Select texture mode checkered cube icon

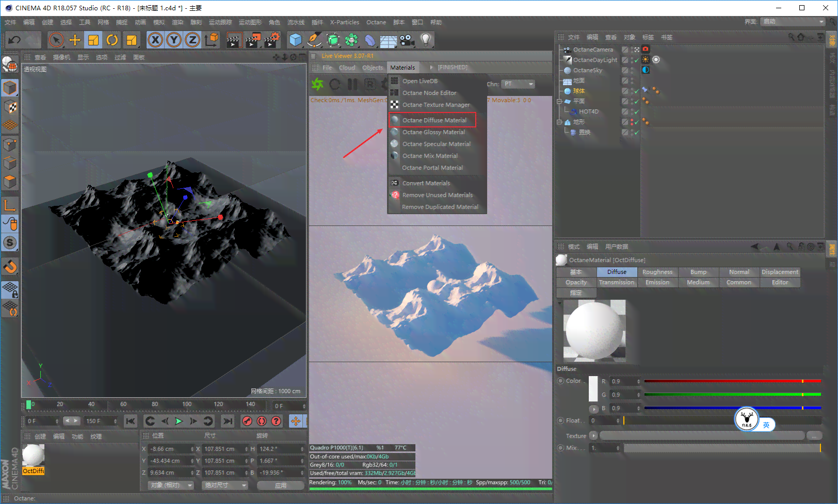click(10, 107)
